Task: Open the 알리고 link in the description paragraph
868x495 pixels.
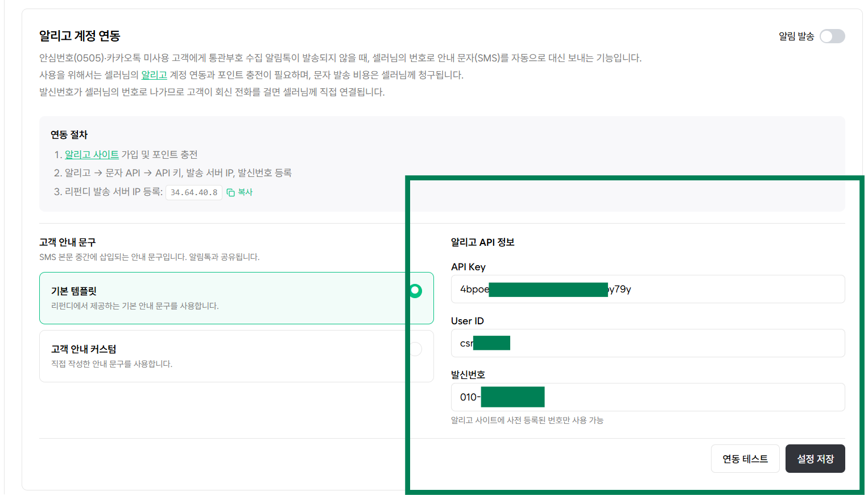Action: click(154, 75)
